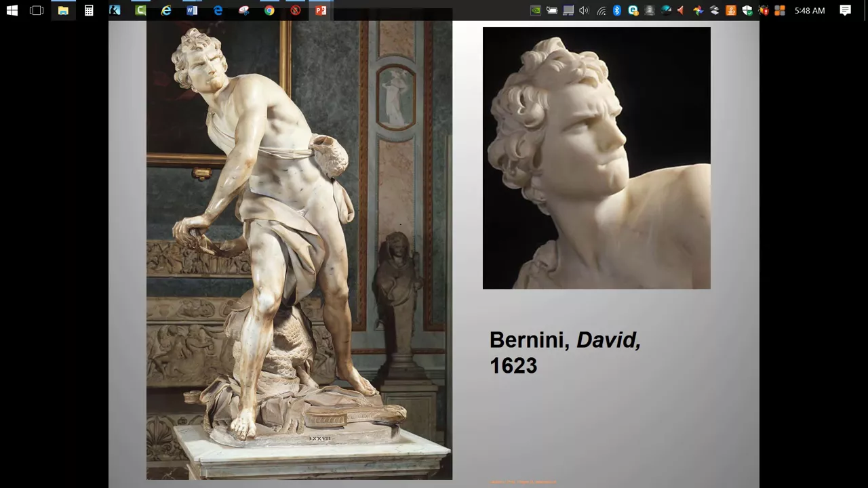This screenshot has width=868, height=488.
Task: Open the Windows Security shield tray icon
Action: point(747,10)
